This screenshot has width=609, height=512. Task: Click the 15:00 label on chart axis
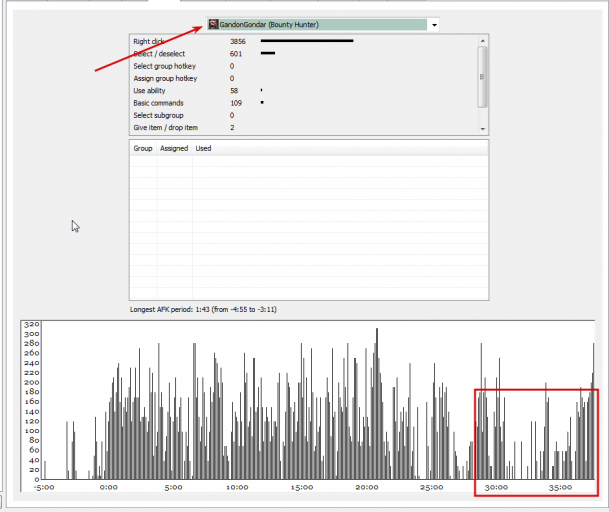coord(302,487)
